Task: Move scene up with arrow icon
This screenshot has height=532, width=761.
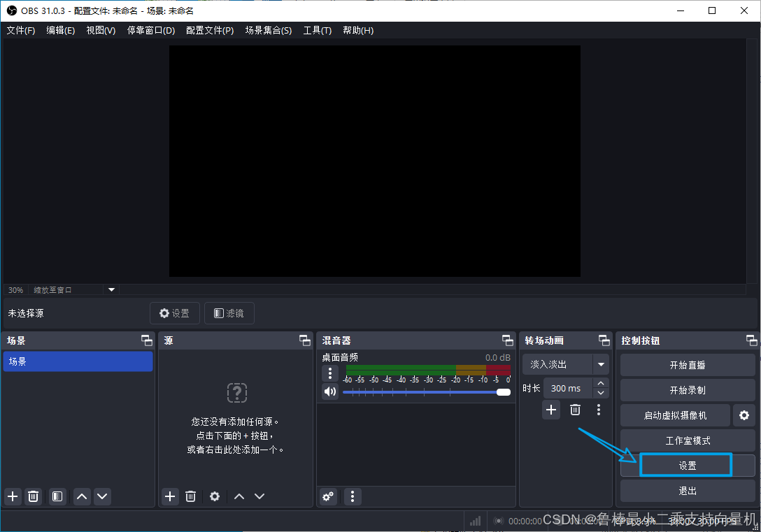Action: tap(82, 496)
